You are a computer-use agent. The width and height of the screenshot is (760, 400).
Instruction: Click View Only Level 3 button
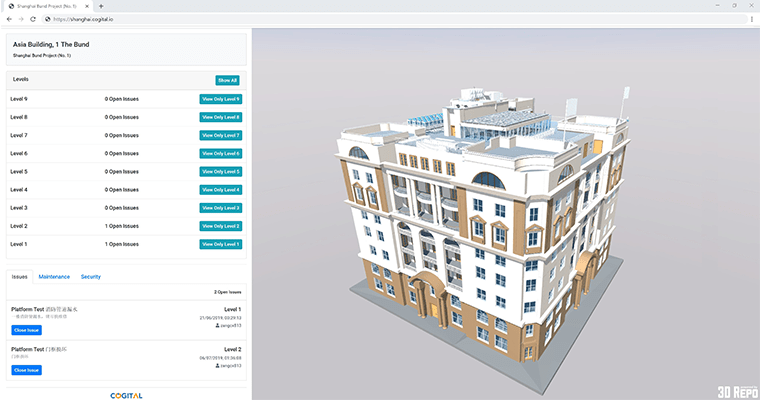point(221,208)
